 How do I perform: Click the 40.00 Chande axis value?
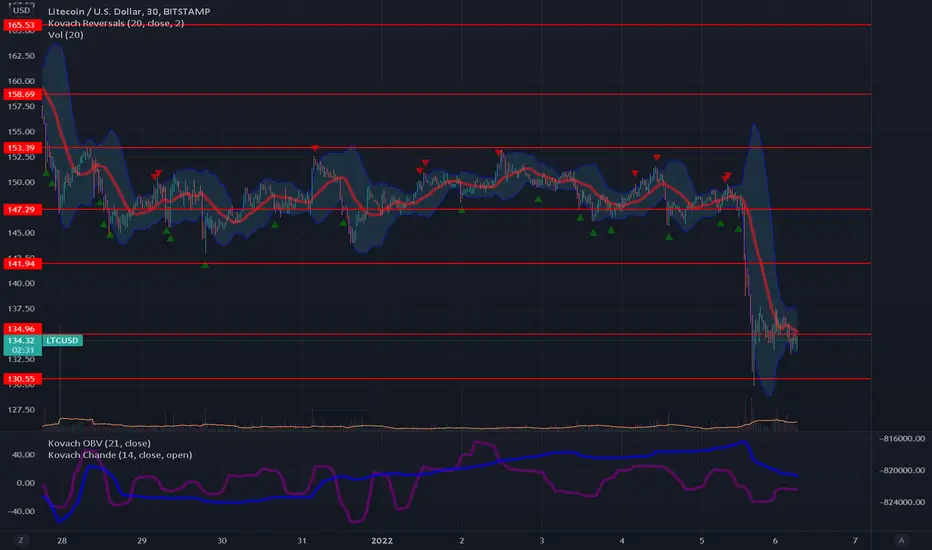[24, 454]
